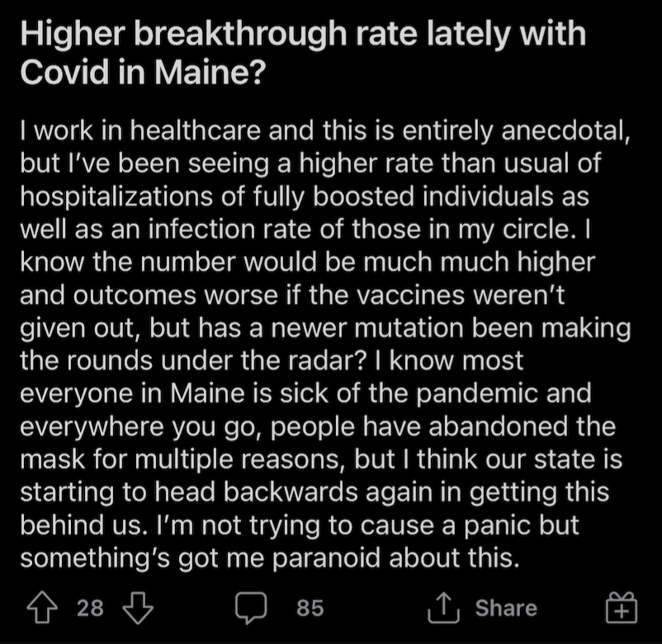This screenshot has height=644, width=662.
Task: Click the 85 comments count
Action: click(x=310, y=608)
